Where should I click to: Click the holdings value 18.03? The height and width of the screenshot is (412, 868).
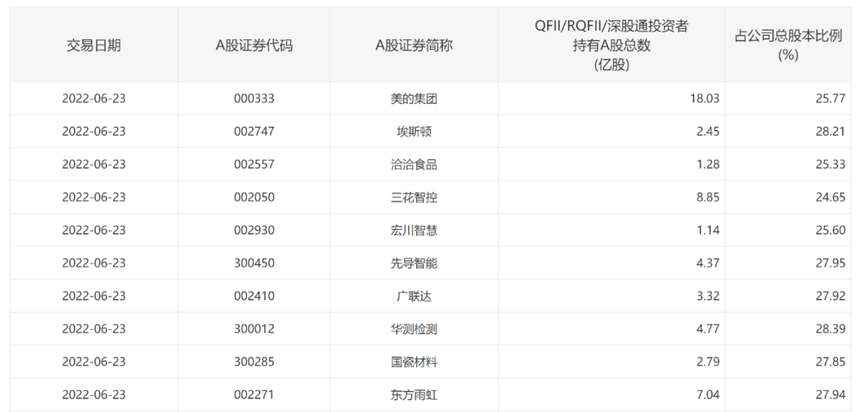(706, 99)
